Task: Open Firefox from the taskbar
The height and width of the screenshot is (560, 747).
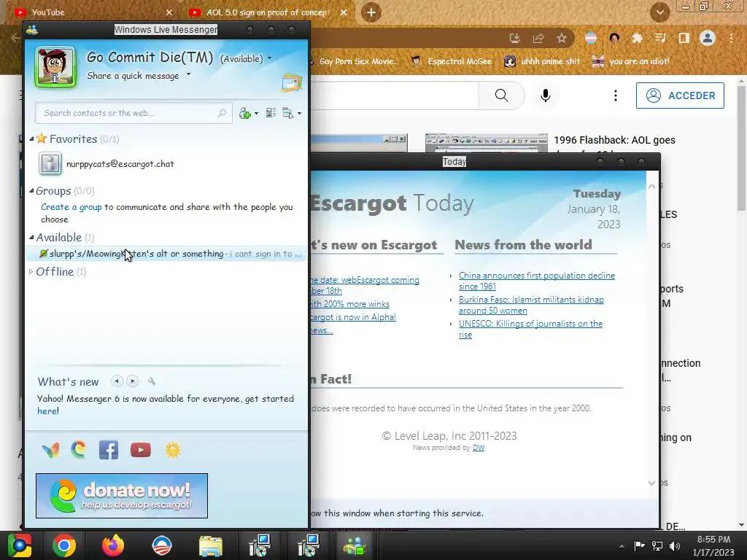Action: pos(113,545)
